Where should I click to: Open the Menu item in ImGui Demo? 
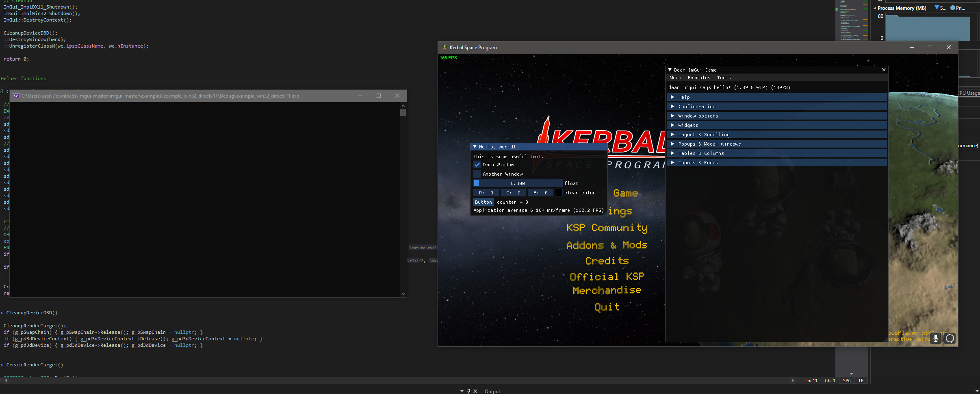[x=675, y=78]
